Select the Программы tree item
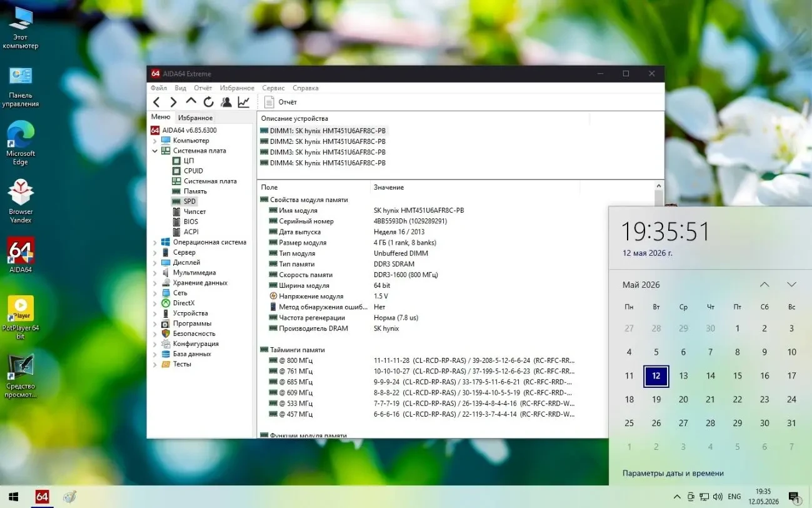The image size is (812, 508). [192, 323]
